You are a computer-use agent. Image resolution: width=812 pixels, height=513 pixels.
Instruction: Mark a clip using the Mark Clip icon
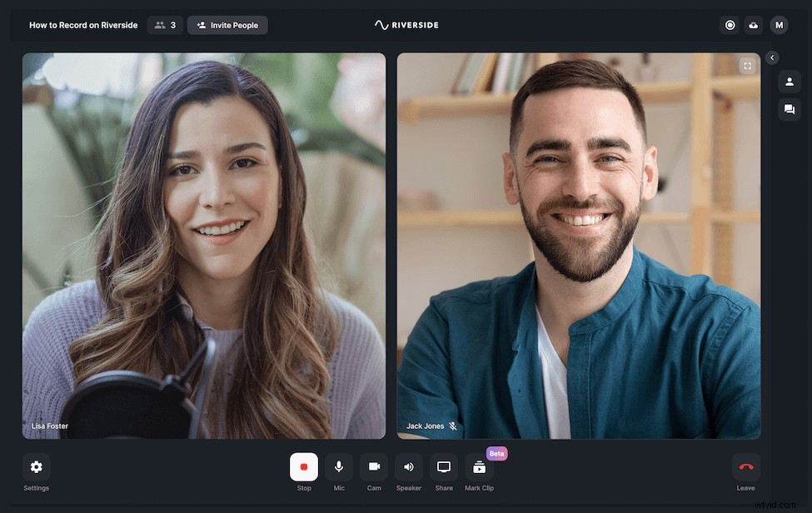click(479, 467)
